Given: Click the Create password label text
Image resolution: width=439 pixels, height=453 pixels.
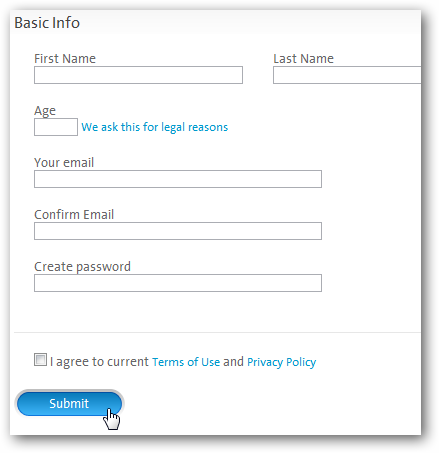Looking at the screenshot, I should [82, 267].
